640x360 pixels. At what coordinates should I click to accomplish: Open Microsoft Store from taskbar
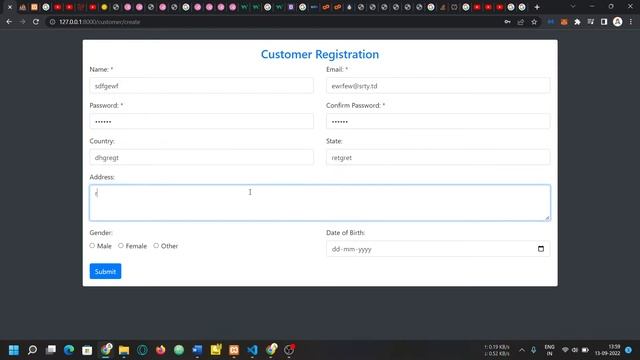[x=87, y=350]
